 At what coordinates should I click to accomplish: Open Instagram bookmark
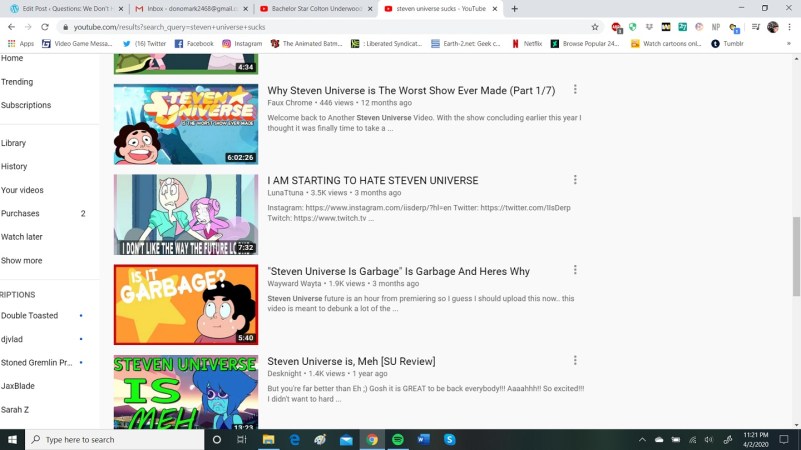click(242, 44)
